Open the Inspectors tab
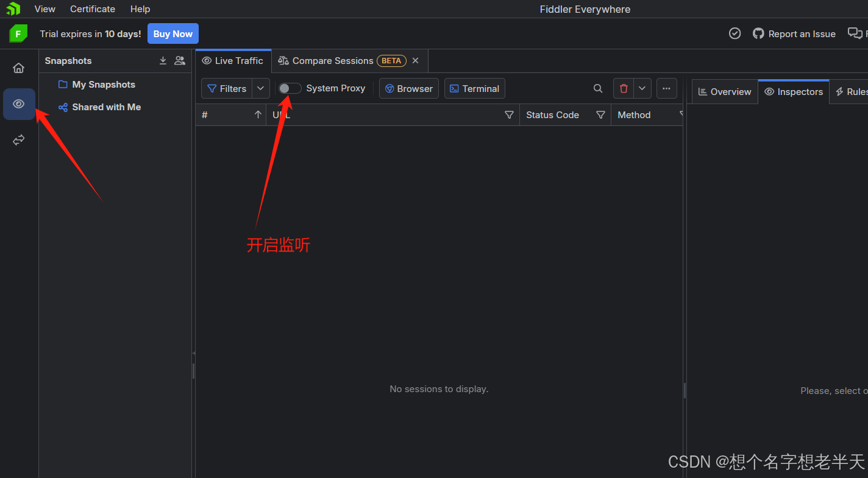The image size is (868, 478). [794, 92]
